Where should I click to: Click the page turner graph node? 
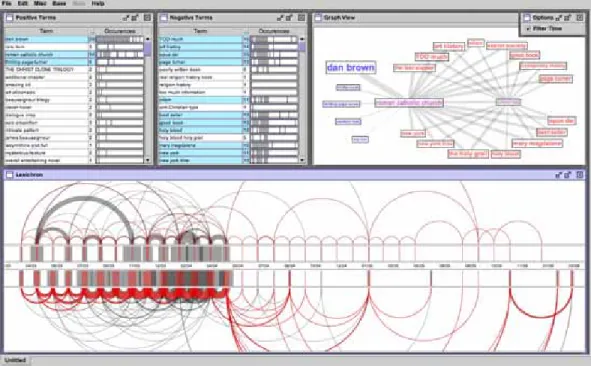(x=556, y=79)
